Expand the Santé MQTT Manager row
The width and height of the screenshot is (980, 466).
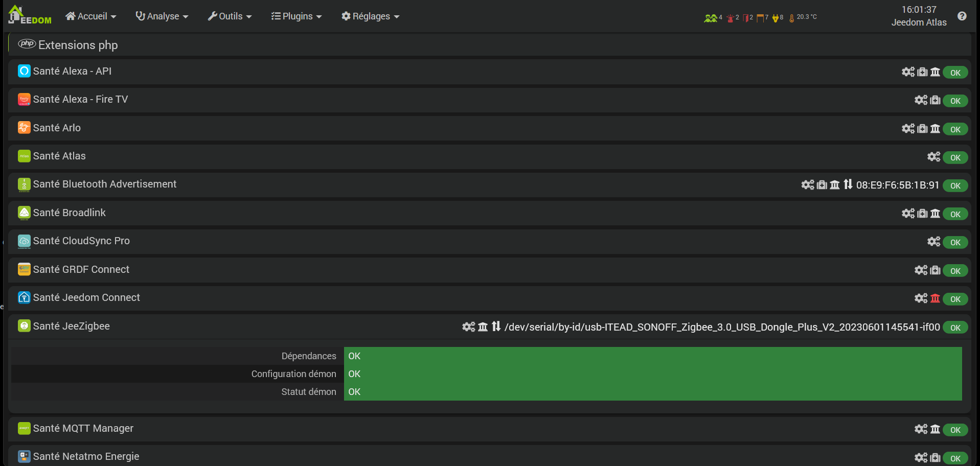pos(490,429)
